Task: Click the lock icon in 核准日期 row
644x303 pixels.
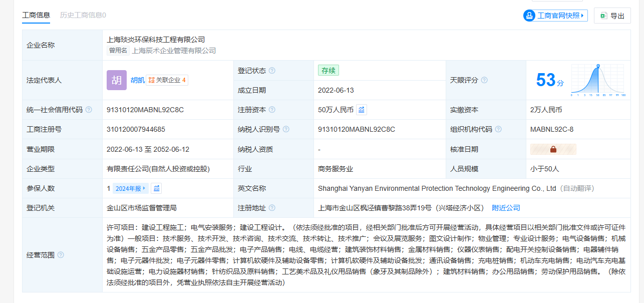Action: pyautogui.click(x=553, y=149)
